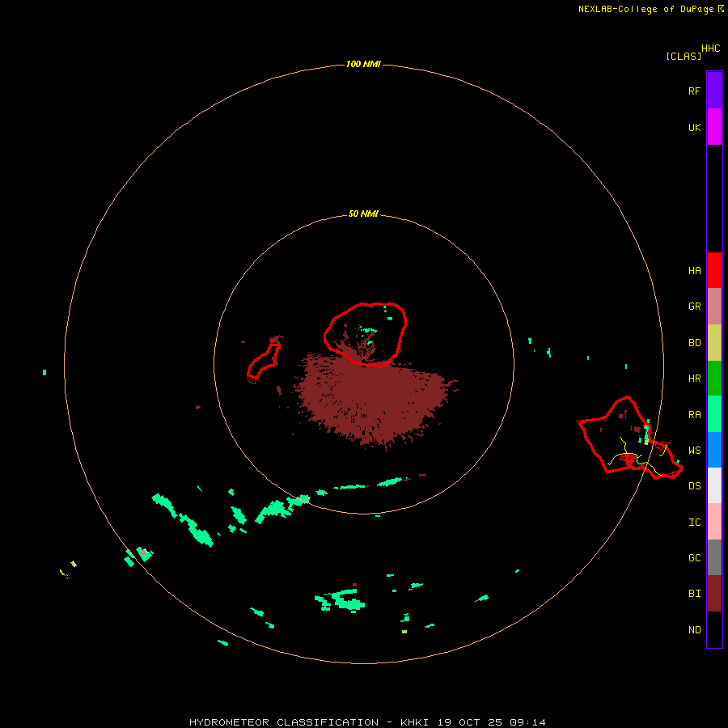Screen dimensions: 728x728
Task: Click the 100 NMI range ring label
Action: point(363,64)
